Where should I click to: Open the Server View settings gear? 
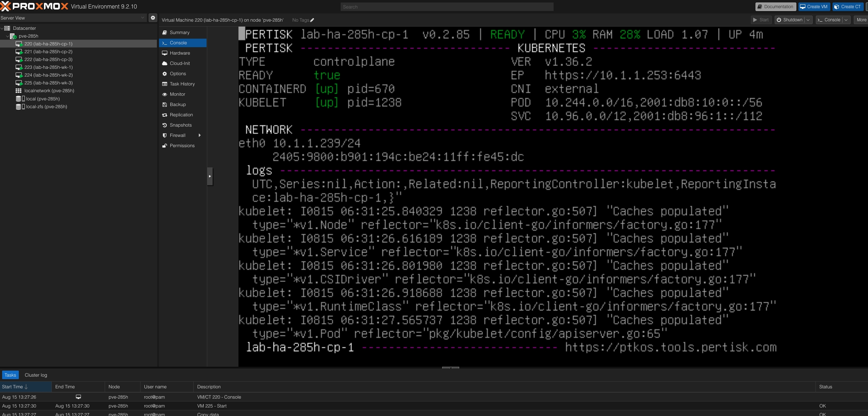[153, 18]
